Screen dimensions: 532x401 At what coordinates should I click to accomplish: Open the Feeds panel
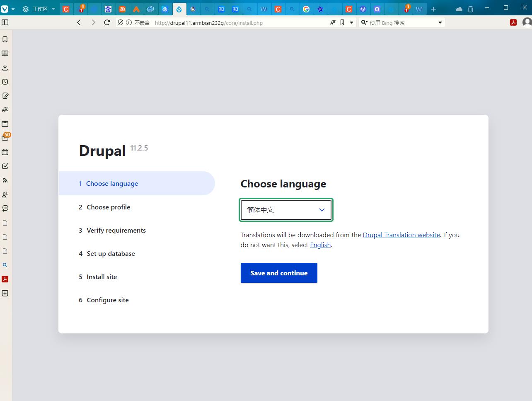pyautogui.click(x=5, y=180)
